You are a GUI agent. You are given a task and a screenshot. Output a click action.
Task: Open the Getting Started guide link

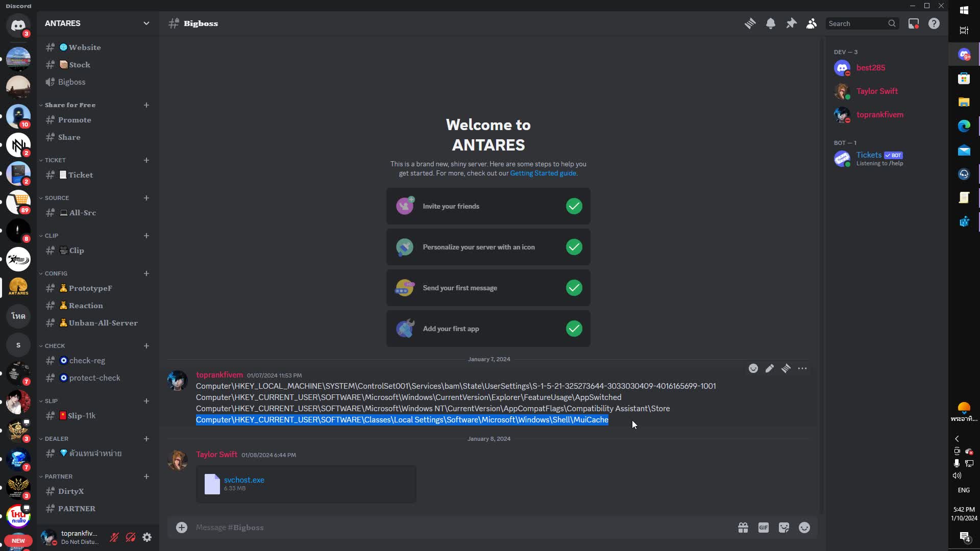pos(543,173)
